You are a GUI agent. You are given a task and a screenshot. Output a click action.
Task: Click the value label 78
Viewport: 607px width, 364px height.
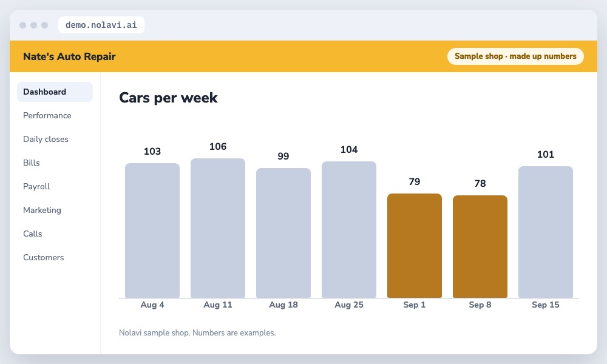[x=480, y=183]
